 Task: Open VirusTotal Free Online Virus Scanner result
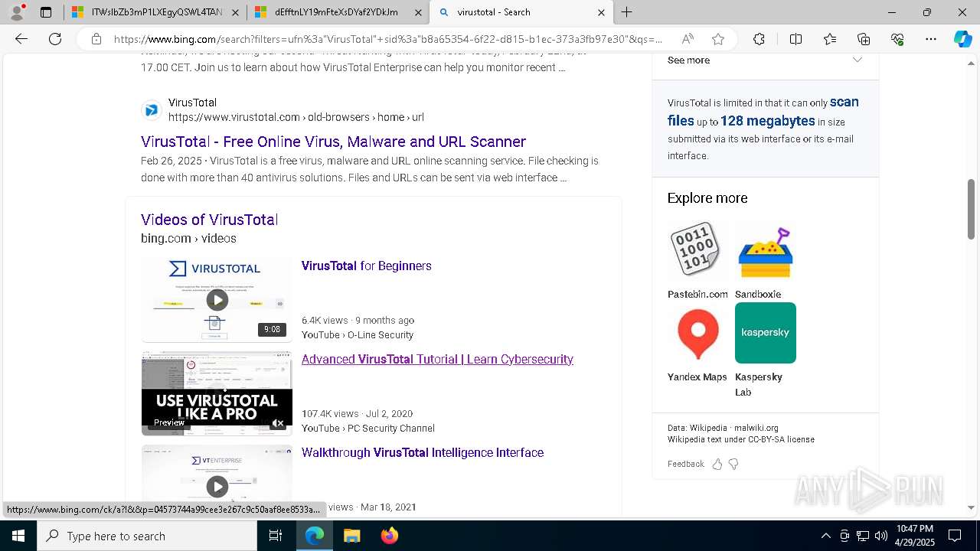click(x=333, y=142)
